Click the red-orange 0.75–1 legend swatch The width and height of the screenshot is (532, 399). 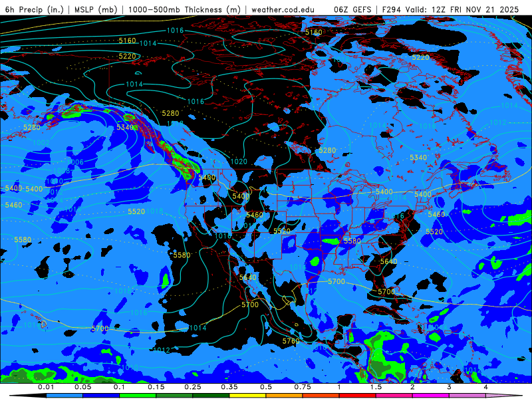(321, 396)
